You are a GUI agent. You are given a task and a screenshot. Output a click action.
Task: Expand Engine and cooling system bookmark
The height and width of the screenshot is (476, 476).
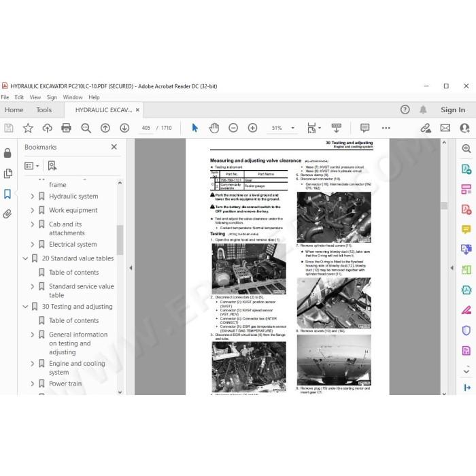click(32, 363)
